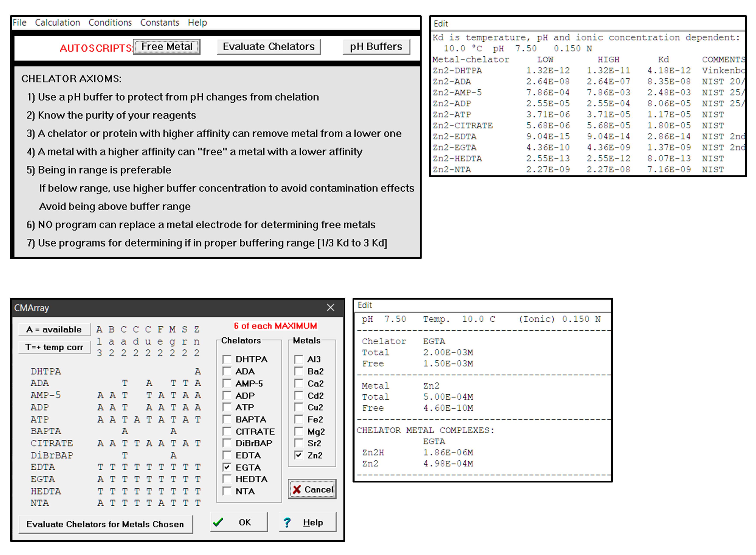
Task: Click metal Total value 5.00E-04M
Action: pyautogui.click(x=448, y=397)
